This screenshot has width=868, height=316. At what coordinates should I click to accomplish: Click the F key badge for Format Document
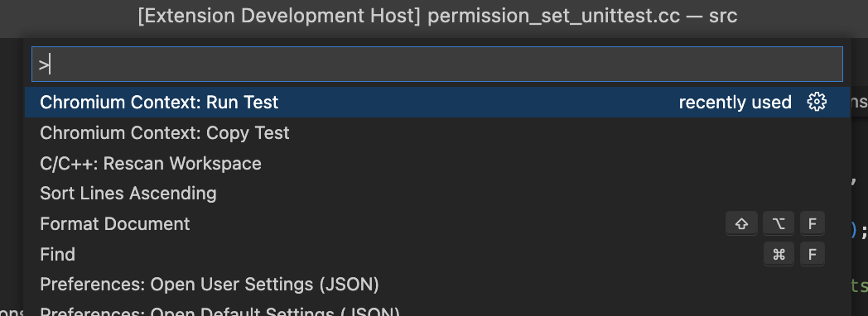pyautogui.click(x=812, y=223)
